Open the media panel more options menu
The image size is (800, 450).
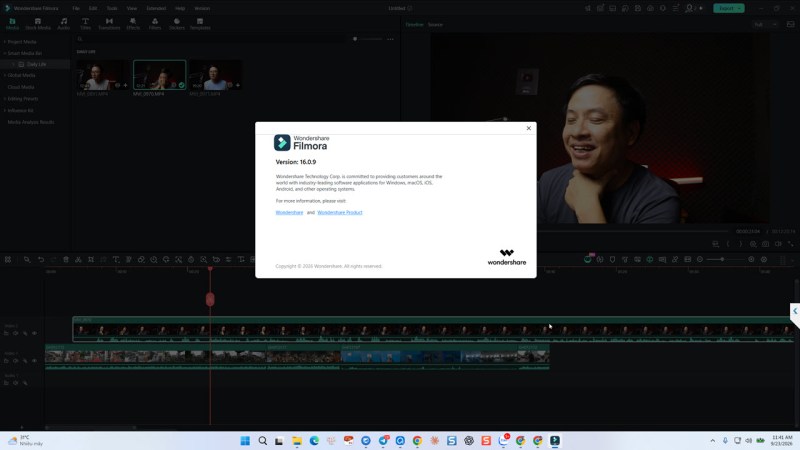[x=390, y=39]
